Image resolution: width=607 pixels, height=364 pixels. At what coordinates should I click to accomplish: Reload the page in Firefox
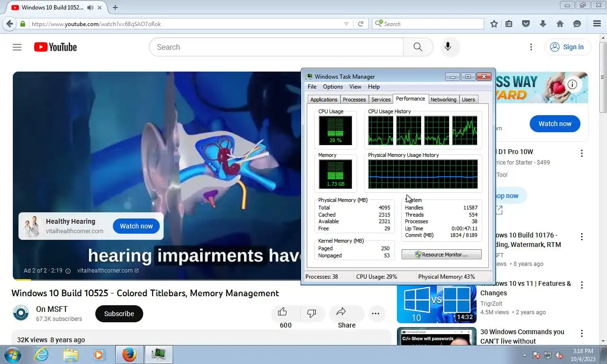[x=360, y=24]
